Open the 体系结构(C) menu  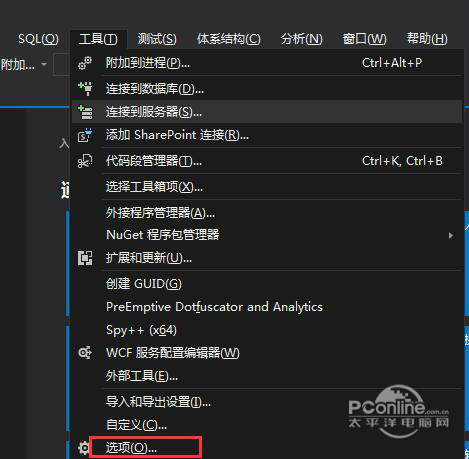click(229, 39)
